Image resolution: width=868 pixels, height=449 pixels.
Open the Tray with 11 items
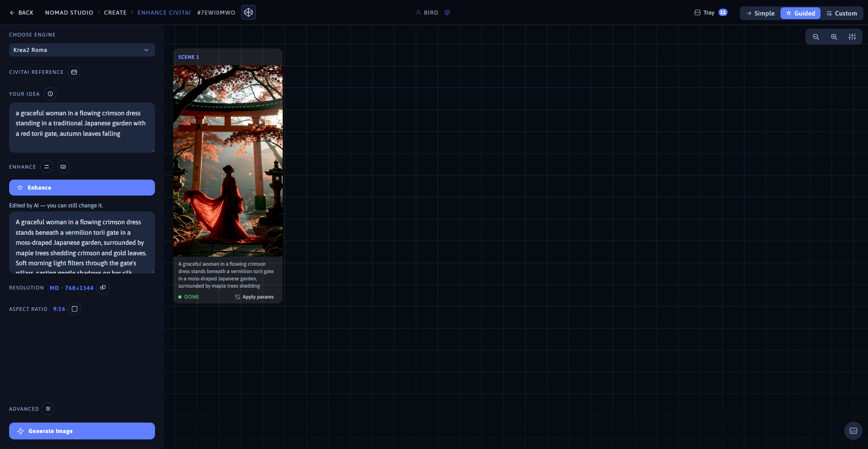tap(711, 13)
